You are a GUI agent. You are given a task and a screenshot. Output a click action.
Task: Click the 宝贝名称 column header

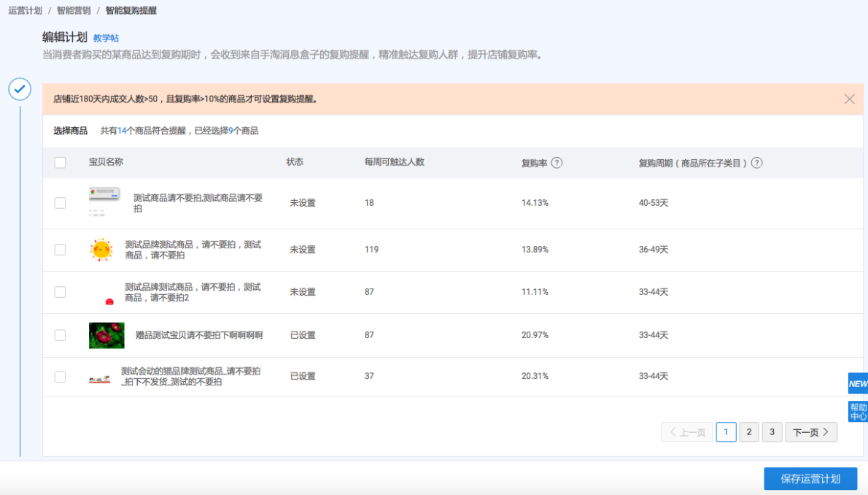(106, 162)
